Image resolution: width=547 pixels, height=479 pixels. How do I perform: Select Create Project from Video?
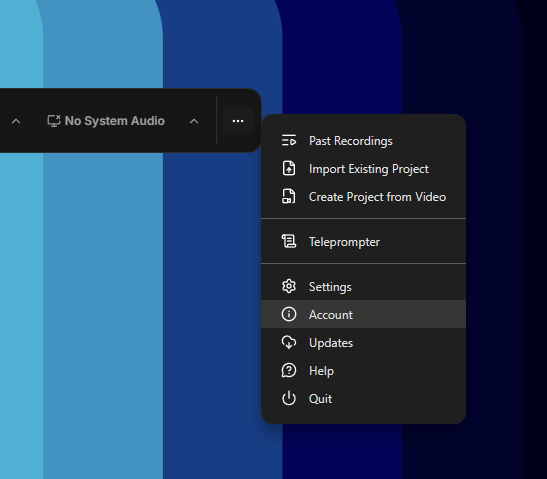point(364,197)
